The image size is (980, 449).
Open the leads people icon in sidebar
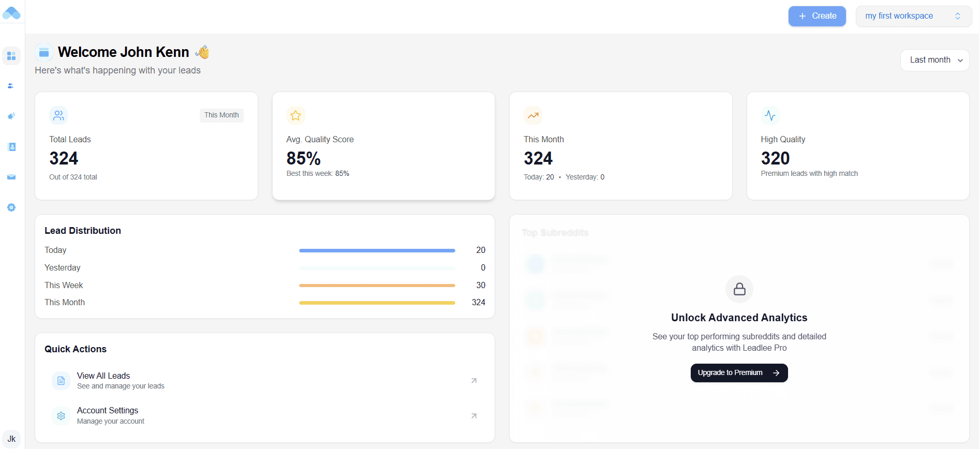click(x=11, y=86)
